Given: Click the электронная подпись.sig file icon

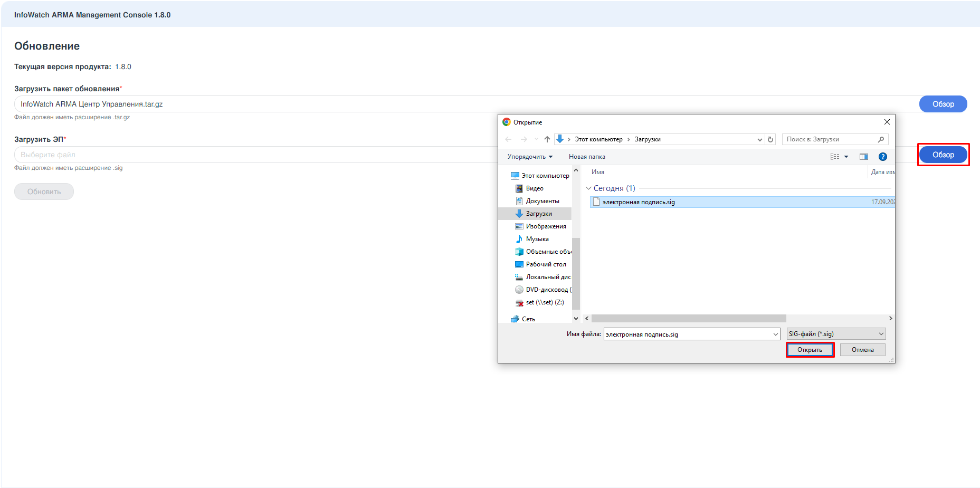Looking at the screenshot, I should point(596,202).
